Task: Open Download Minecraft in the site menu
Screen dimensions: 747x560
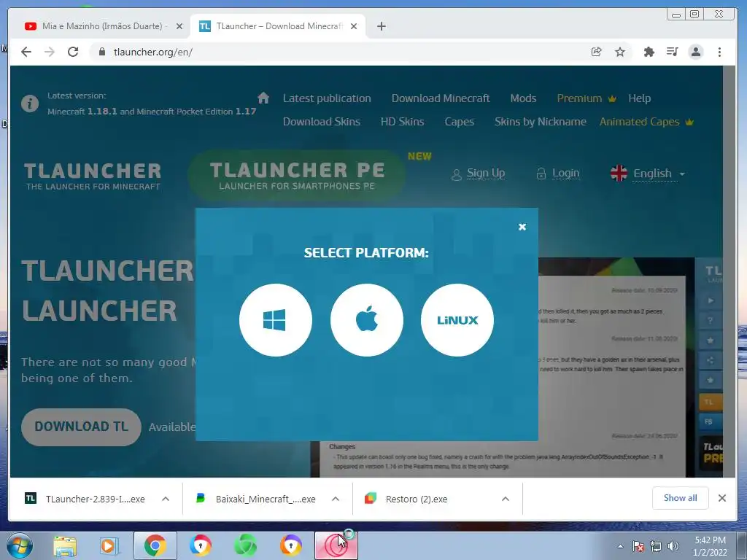Action: pos(441,98)
